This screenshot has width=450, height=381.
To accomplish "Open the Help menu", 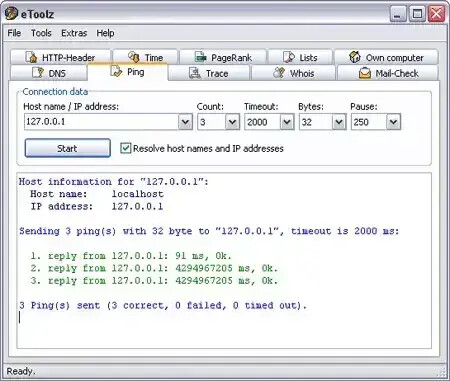I will (105, 33).
